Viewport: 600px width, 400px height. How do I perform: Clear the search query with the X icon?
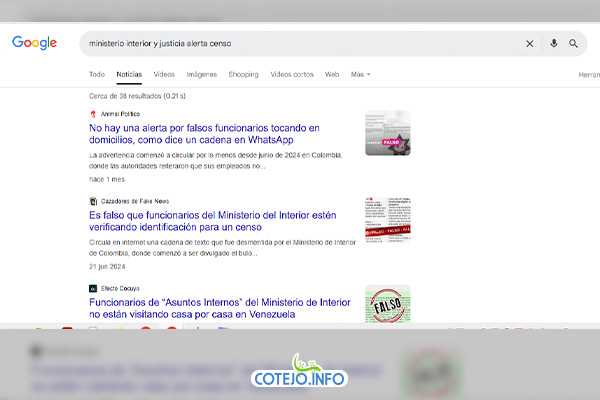pyautogui.click(x=530, y=44)
